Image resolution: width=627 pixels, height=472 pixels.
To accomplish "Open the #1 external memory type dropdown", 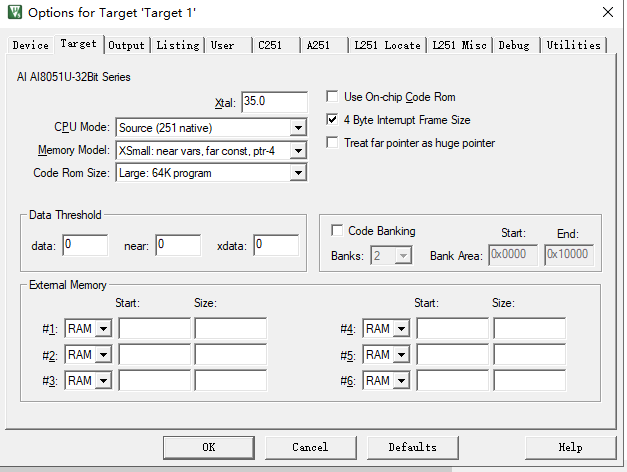I will pyautogui.click(x=88, y=328).
